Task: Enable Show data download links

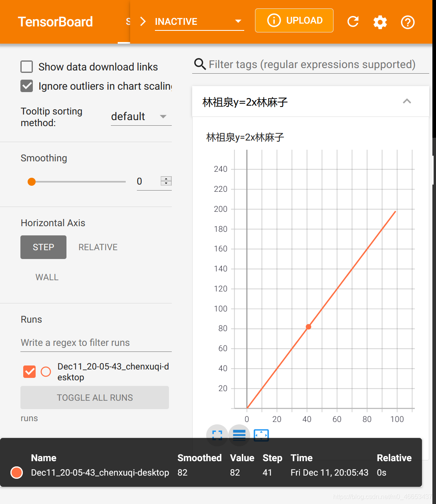Action: (x=26, y=66)
